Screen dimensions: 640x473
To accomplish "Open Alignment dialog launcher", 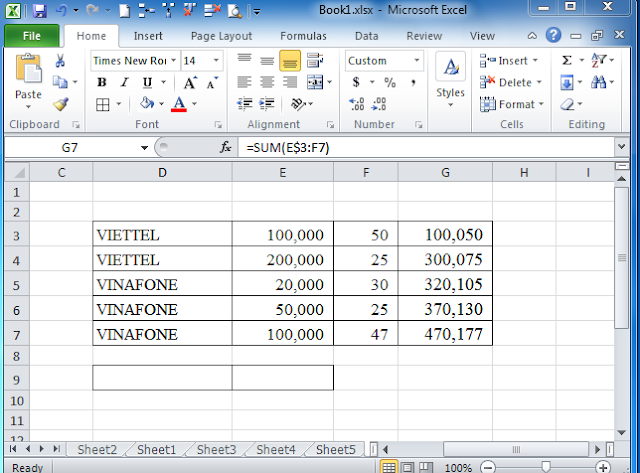I will click(x=330, y=124).
